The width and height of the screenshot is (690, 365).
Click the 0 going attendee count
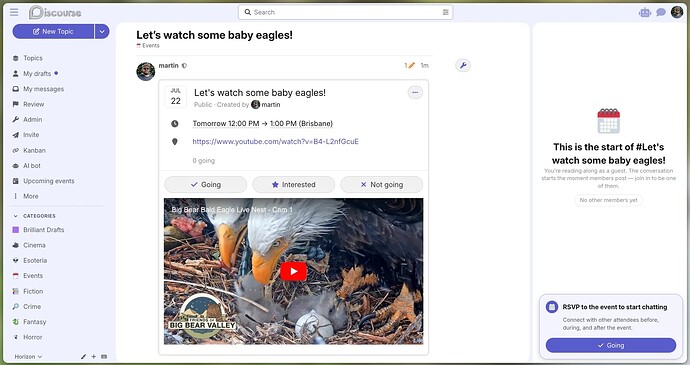coord(204,161)
